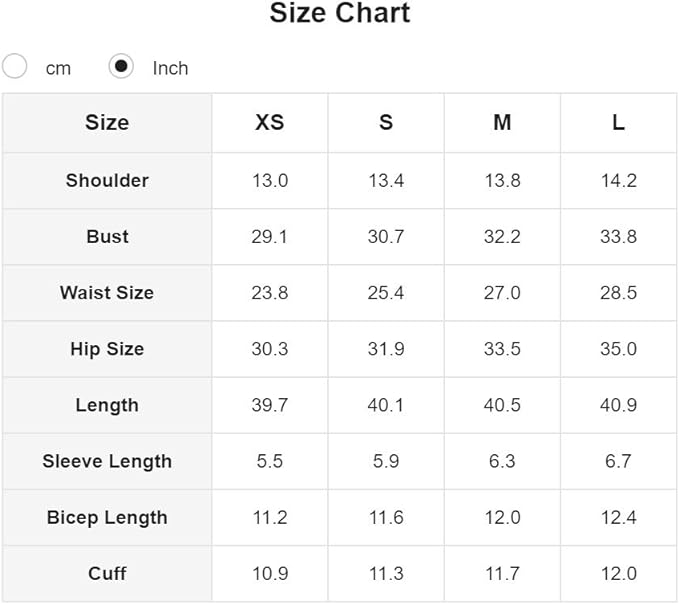Select the Inch unit radio button
679x604 pixels.
[x=121, y=67]
